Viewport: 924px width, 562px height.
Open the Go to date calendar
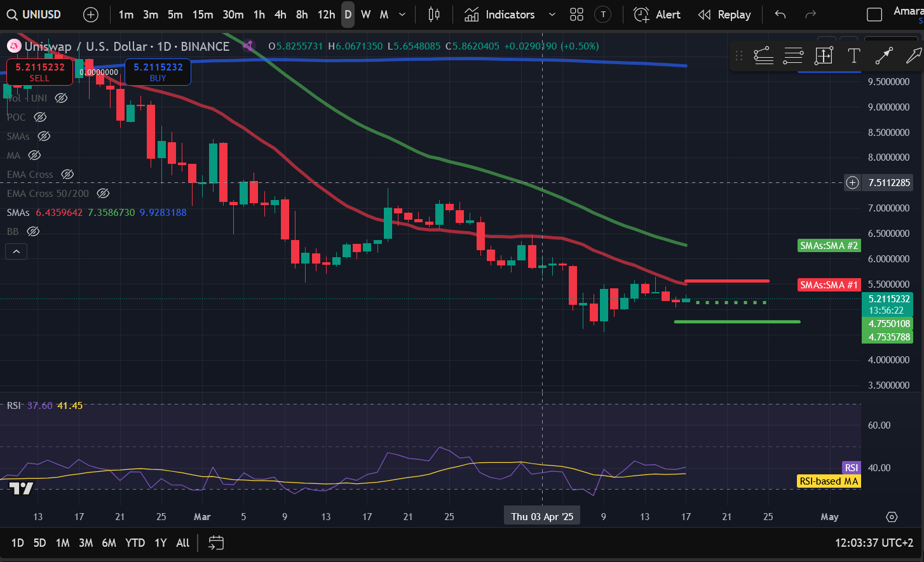[216, 542]
